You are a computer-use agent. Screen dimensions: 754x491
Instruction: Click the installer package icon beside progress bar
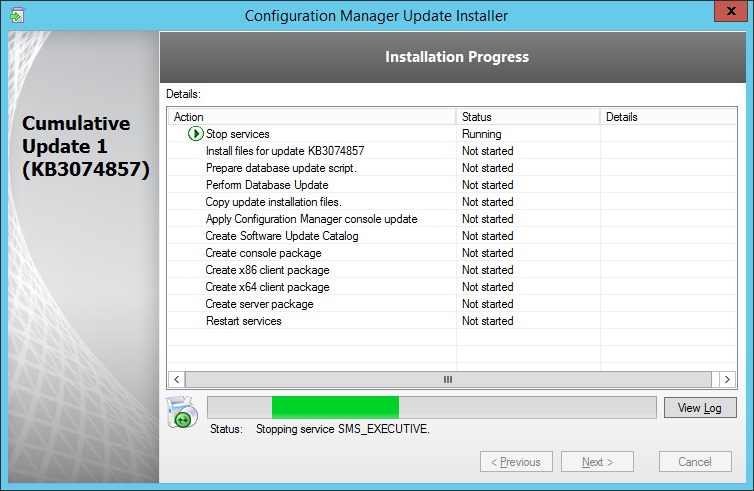tap(181, 411)
